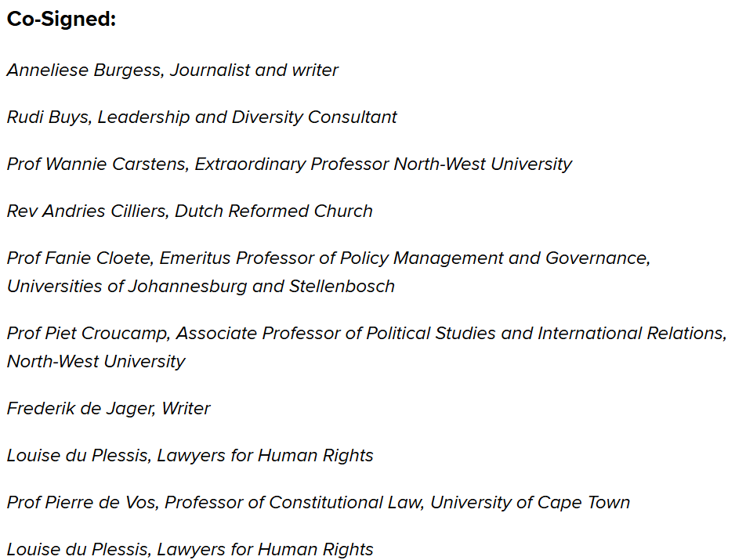Image resolution: width=746 pixels, height=560 pixels.
Task: Click the "Journalist and writer" text
Action: (254, 70)
